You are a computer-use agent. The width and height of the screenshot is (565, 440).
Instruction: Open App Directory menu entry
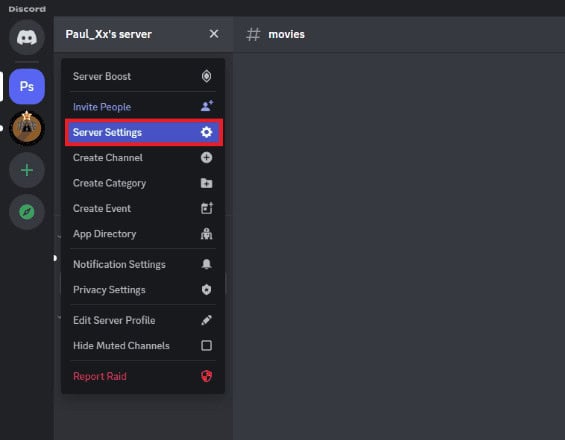[143, 234]
